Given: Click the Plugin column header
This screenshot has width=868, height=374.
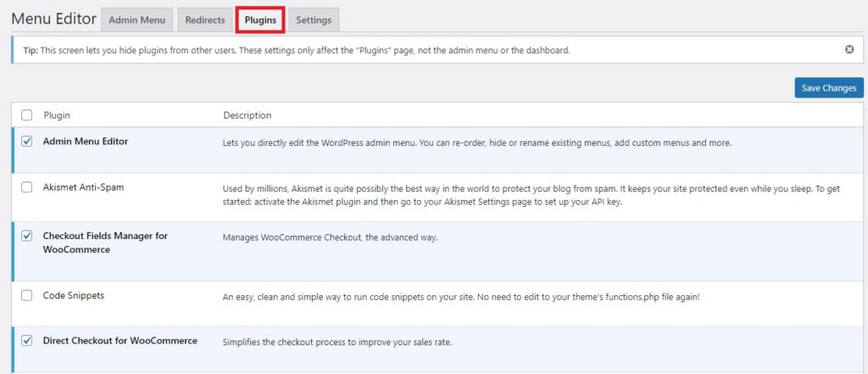Looking at the screenshot, I should [x=57, y=115].
